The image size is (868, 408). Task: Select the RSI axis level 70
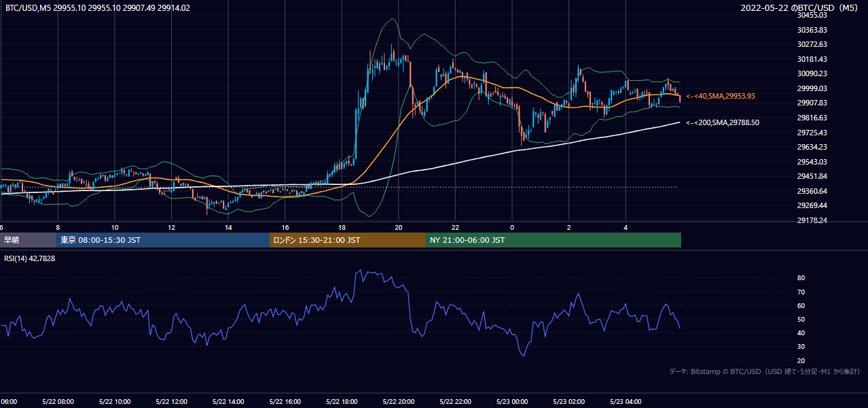(801, 292)
